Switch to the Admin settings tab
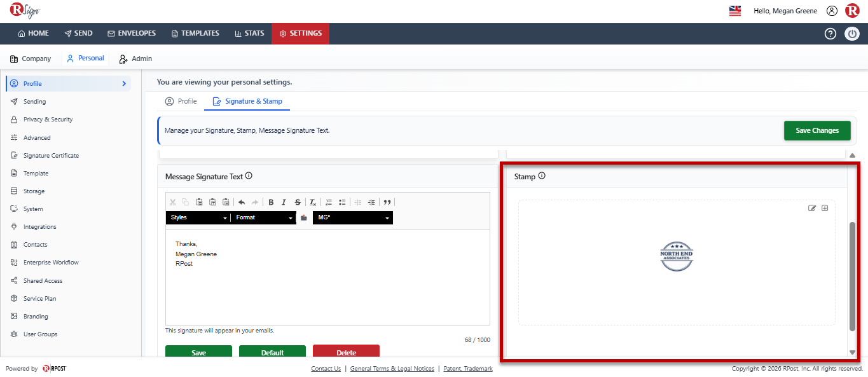The height and width of the screenshot is (377, 868). (x=135, y=58)
